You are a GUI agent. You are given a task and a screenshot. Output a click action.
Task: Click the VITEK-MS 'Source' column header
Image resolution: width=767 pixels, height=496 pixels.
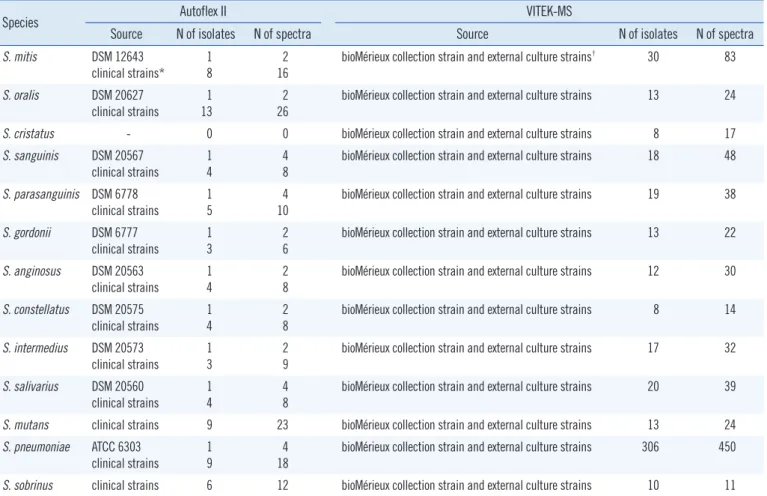click(x=472, y=34)
